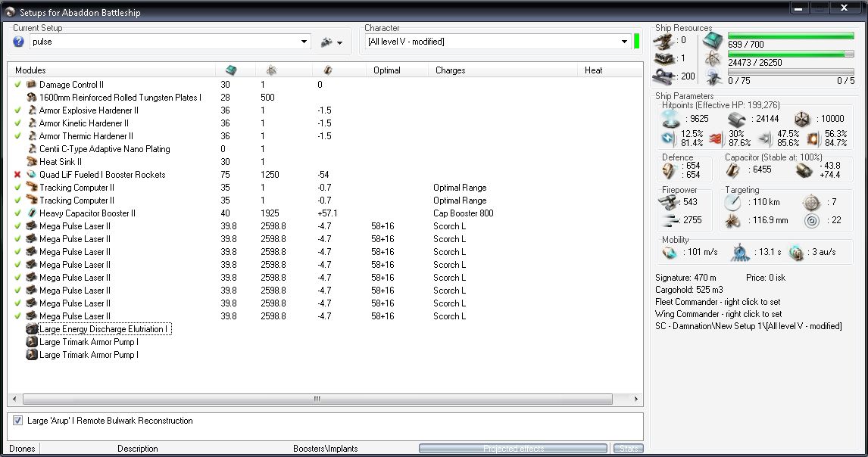This screenshot has width=868, height=457.
Task: Open the Drones tab
Action: click(x=22, y=449)
